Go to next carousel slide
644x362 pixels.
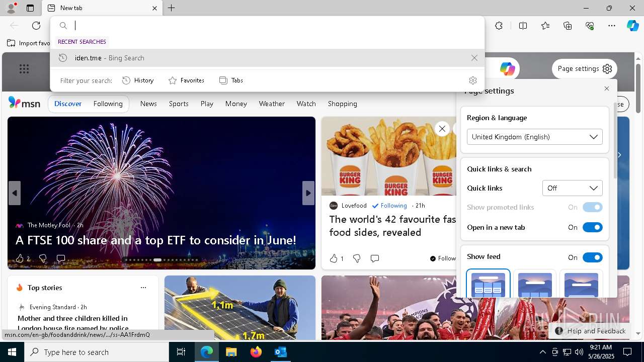click(308, 193)
